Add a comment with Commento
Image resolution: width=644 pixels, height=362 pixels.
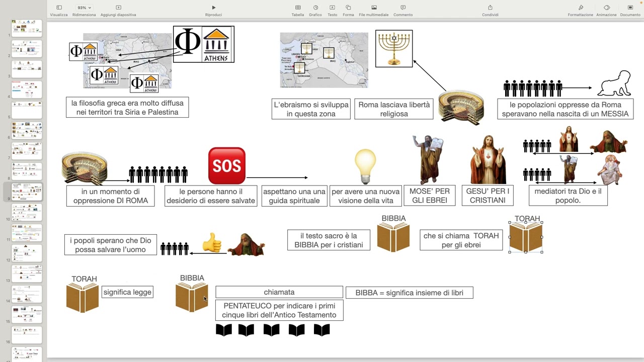(403, 8)
